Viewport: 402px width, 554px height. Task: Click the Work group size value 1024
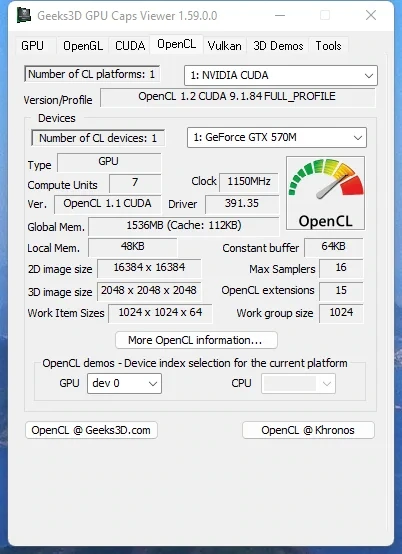pos(341,313)
